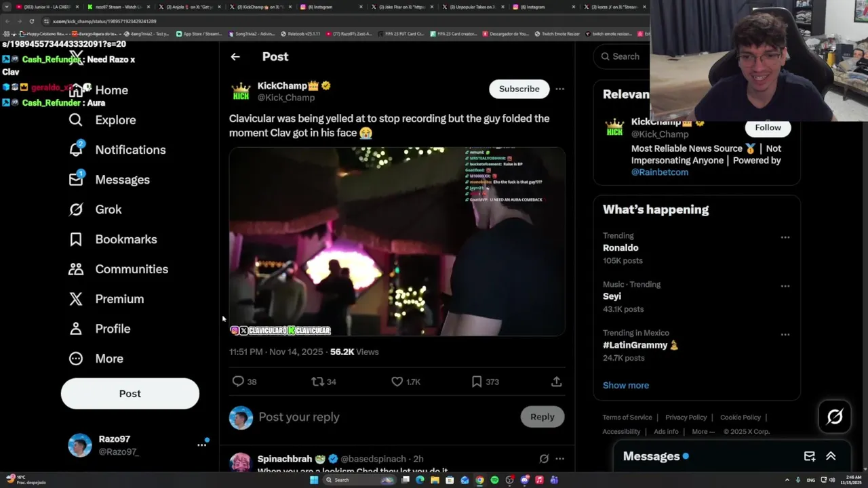The image size is (868, 488).
Task: Open Google Chrome from the taskbar
Action: (479, 480)
